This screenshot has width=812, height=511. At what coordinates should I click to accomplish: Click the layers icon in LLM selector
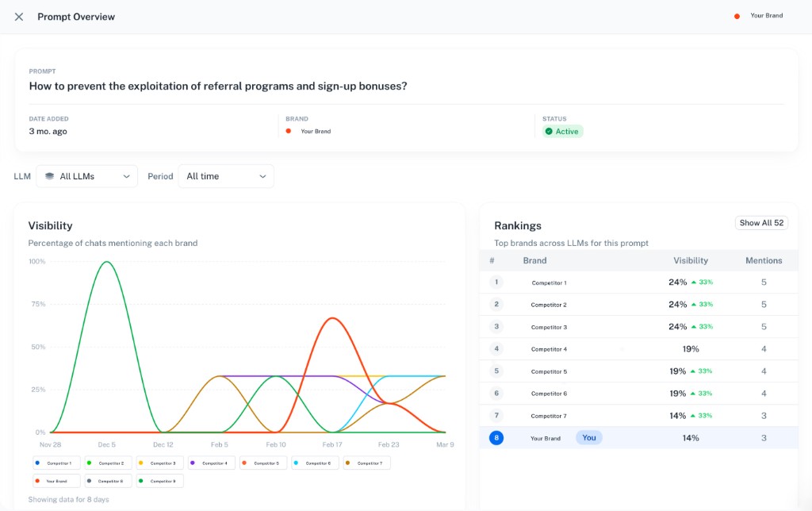coord(49,176)
